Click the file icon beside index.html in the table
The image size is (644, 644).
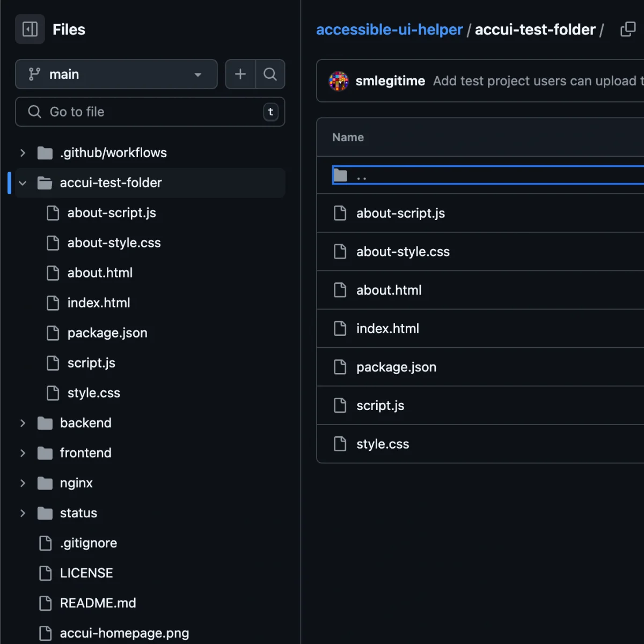340,328
